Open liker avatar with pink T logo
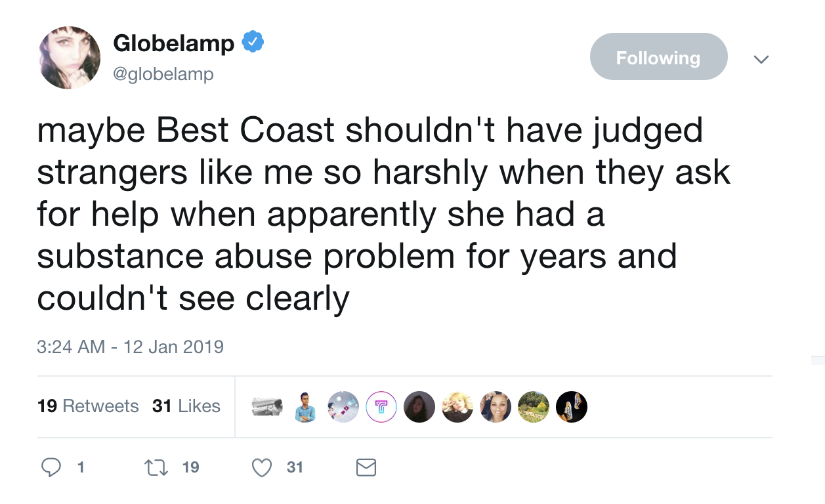Viewport: 825px width, 504px height. [x=381, y=407]
